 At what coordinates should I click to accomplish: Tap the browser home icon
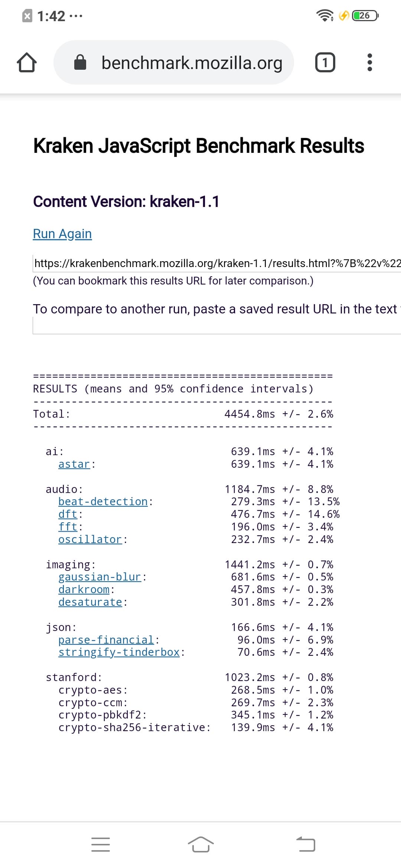27,62
